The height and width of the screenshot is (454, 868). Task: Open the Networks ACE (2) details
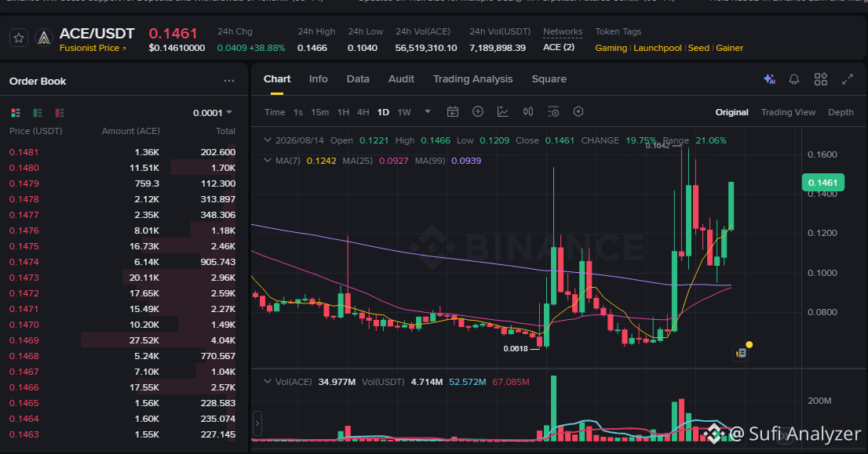559,48
